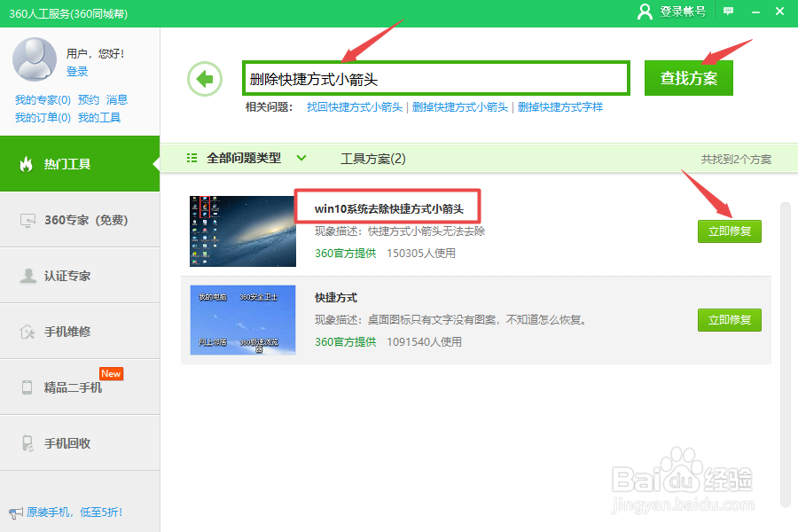This screenshot has height=532, width=798.
Task: Click the text 现象描述：快捷方式小箭头无法去除
Action: (x=400, y=231)
